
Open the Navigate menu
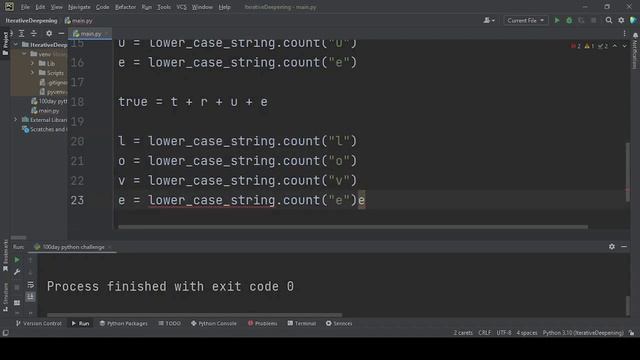tap(79, 7)
